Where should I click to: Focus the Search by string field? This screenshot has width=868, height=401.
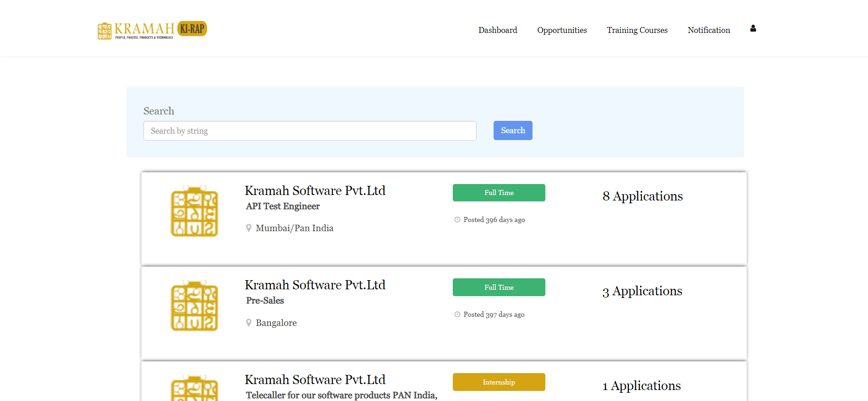(x=310, y=131)
